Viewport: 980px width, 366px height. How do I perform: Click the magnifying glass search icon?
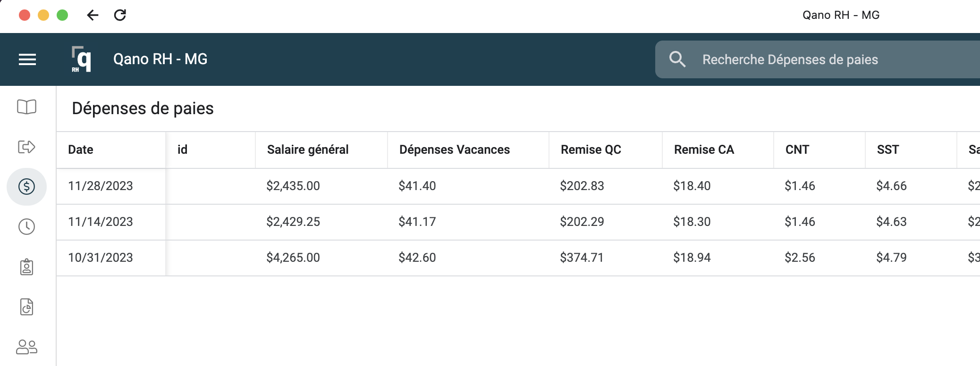click(677, 59)
